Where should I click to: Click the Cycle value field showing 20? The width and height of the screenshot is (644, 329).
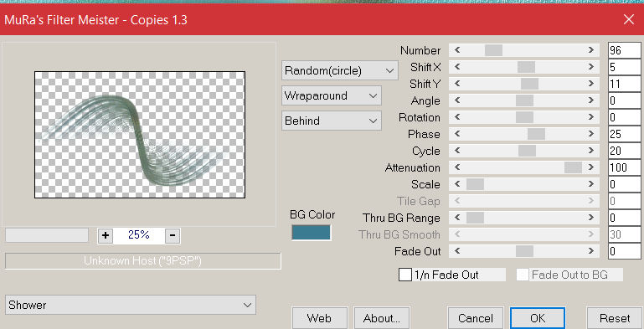(624, 151)
